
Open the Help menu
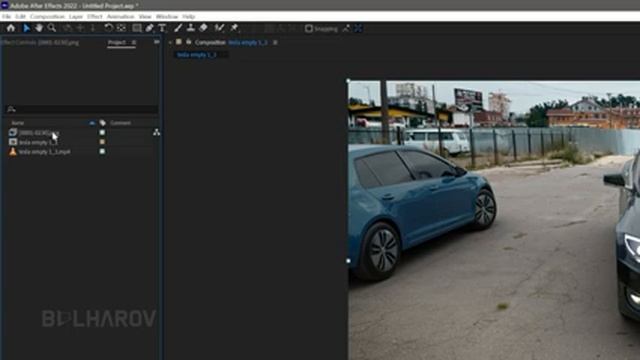coord(189,17)
